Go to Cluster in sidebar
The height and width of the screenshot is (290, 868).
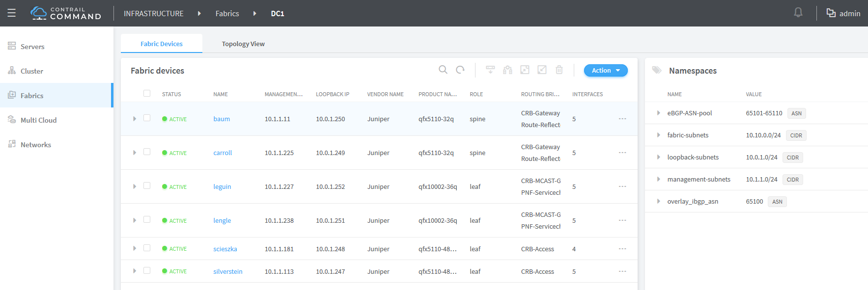tap(32, 71)
